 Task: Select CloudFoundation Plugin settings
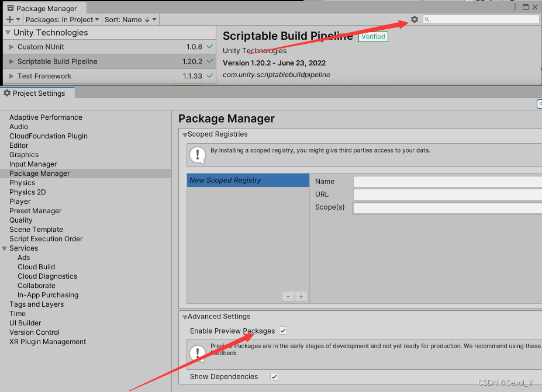(x=49, y=136)
